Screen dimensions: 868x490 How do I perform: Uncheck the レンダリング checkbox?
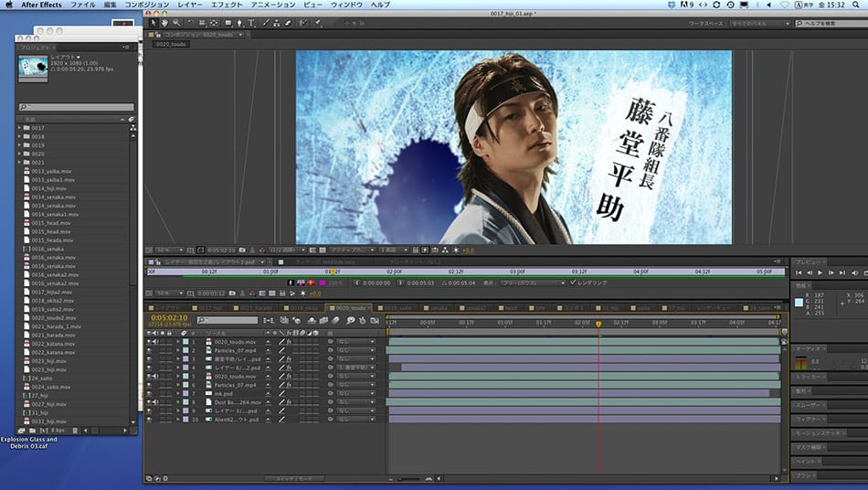click(573, 283)
